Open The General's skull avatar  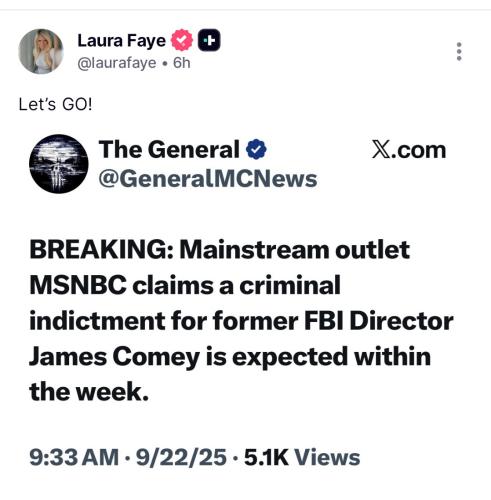click(59, 164)
